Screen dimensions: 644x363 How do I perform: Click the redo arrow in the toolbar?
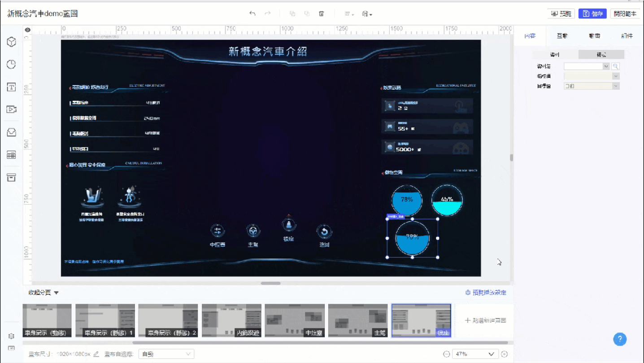click(268, 13)
